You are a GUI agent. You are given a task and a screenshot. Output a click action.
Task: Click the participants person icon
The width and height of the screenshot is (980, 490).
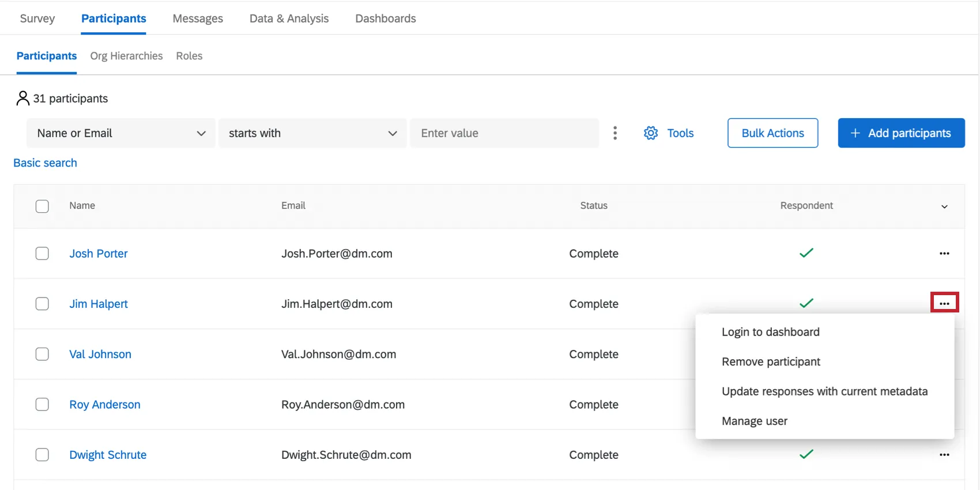(22, 99)
